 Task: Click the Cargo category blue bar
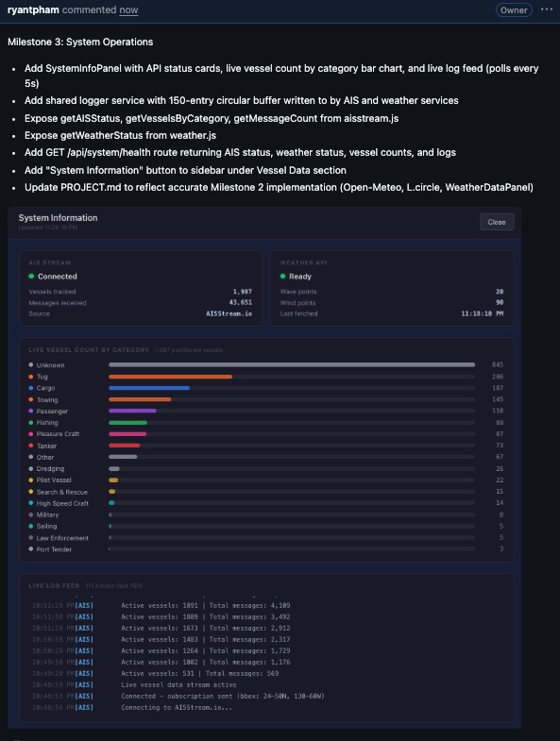pos(149,388)
